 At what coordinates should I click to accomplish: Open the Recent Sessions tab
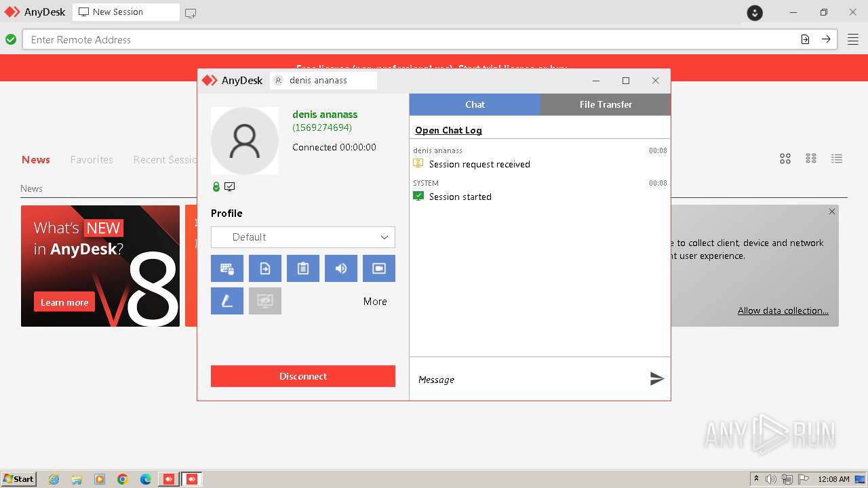click(165, 160)
